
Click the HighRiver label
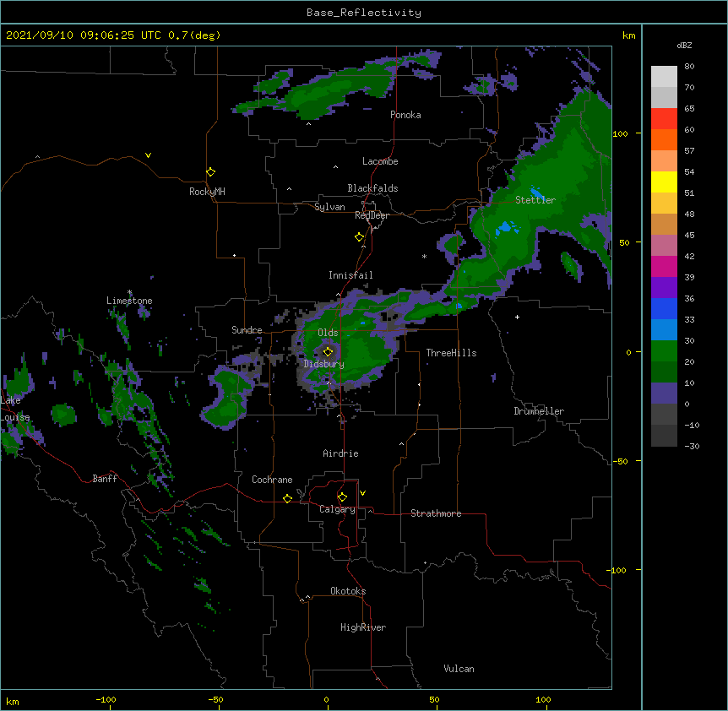pos(363,627)
